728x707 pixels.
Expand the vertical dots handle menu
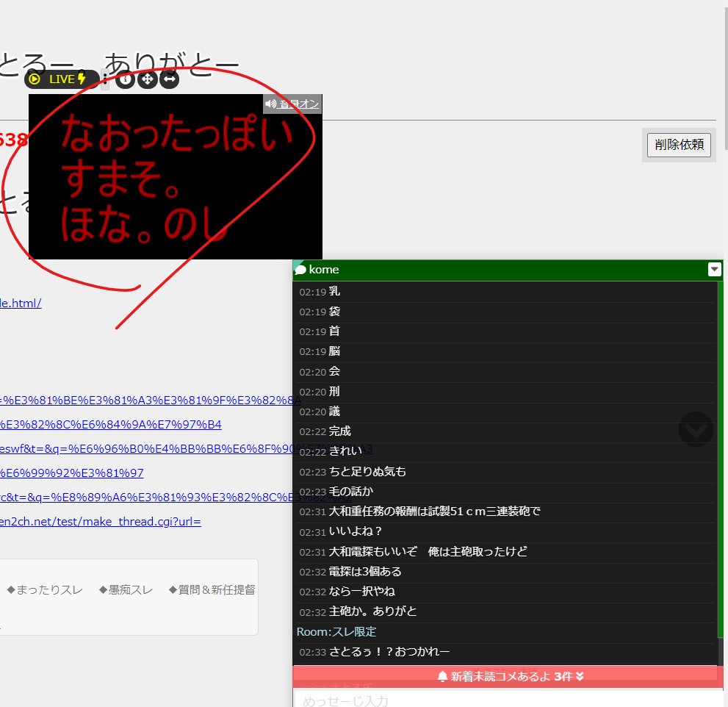[106, 79]
